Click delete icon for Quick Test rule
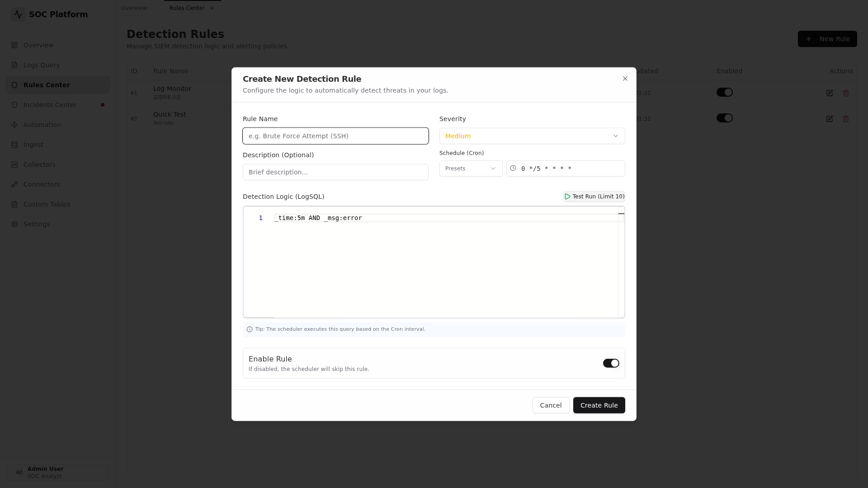This screenshot has width=868, height=488. click(846, 119)
